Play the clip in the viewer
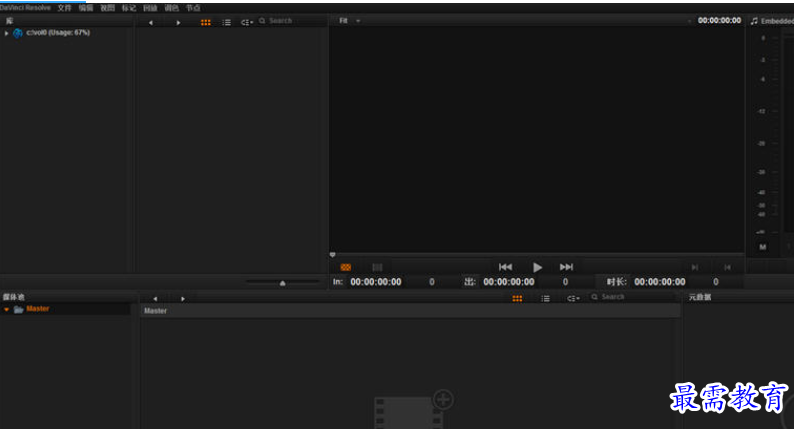The height and width of the screenshot is (429, 794). coord(537,267)
